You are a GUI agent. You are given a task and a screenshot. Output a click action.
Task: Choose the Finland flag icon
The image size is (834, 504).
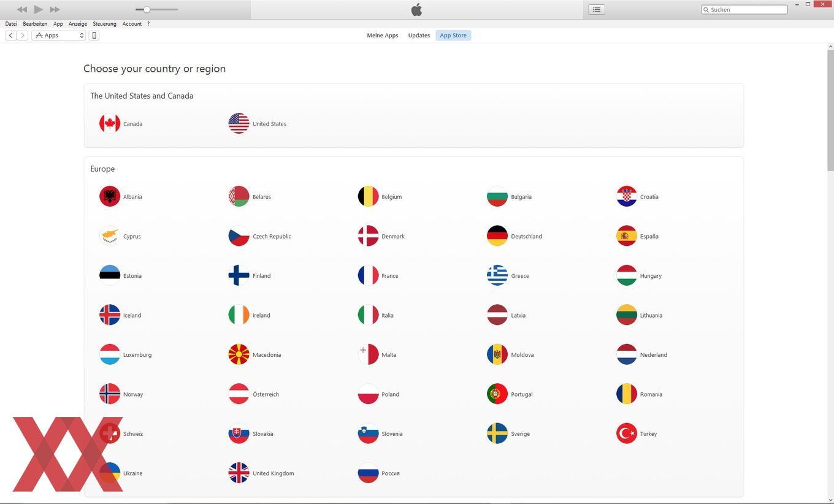point(239,275)
